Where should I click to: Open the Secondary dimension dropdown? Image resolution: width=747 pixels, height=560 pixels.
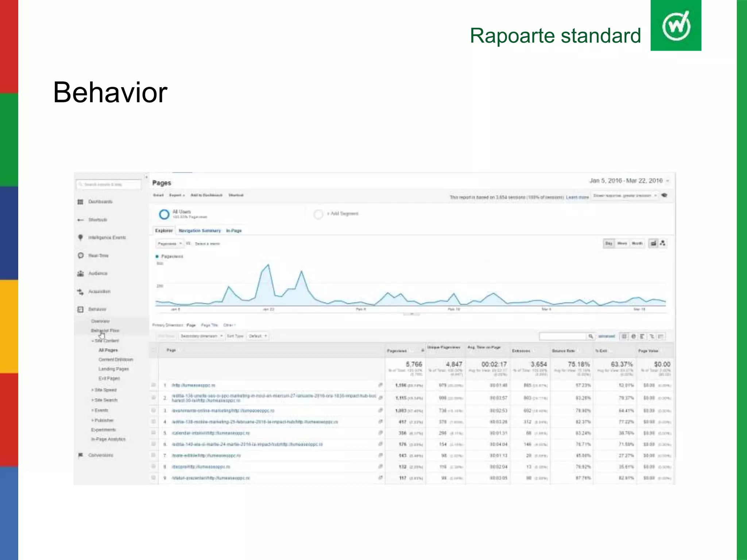click(x=201, y=336)
